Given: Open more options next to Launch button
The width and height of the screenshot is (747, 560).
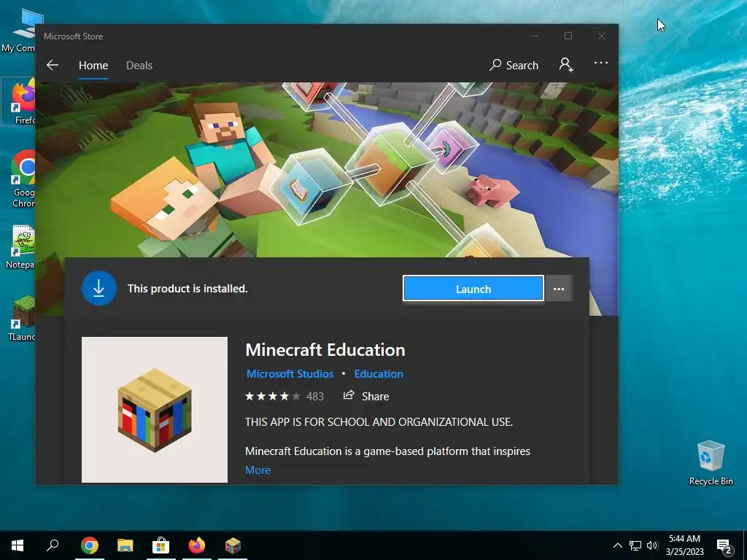Looking at the screenshot, I should (559, 289).
